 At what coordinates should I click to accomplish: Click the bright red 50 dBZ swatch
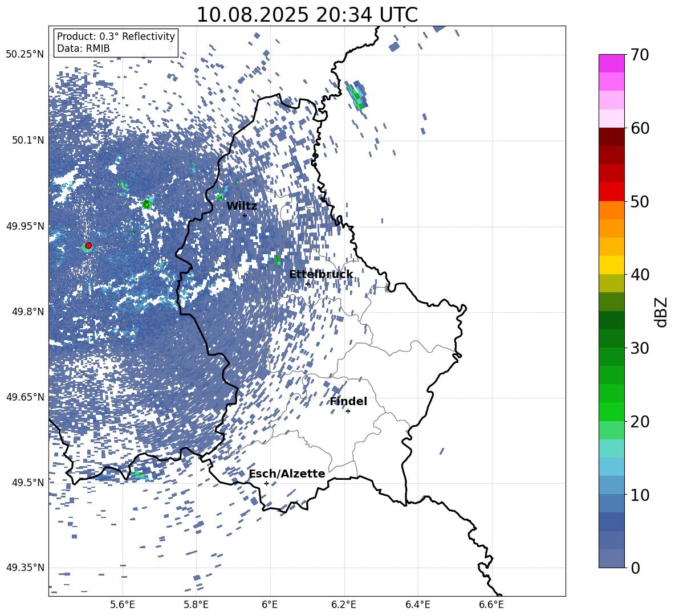pyautogui.click(x=611, y=192)
